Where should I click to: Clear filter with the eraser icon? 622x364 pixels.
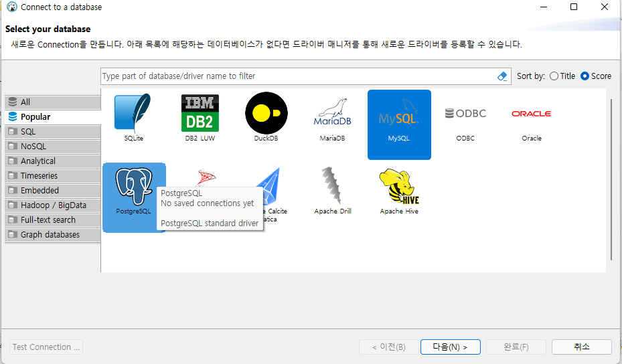(x=502, y=76)
